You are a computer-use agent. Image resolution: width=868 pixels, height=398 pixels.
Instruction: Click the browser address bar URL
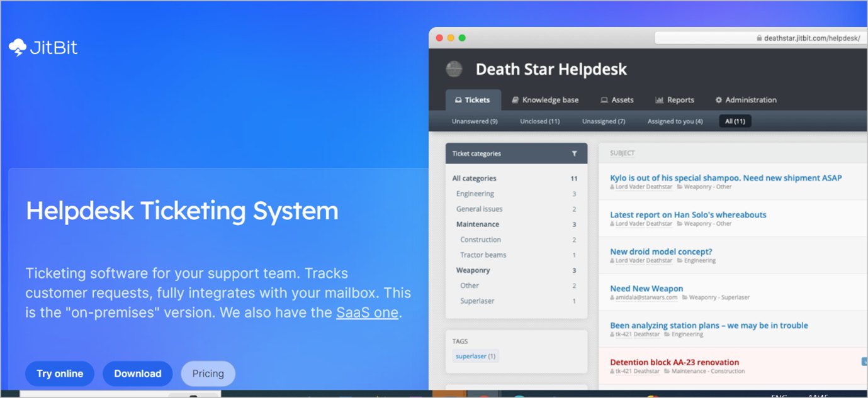812,38
